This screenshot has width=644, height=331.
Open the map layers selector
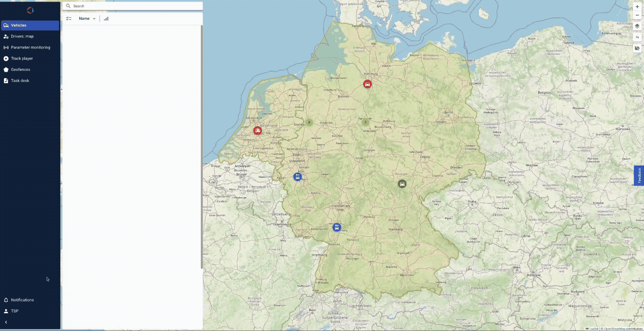(x=637, y=26)
